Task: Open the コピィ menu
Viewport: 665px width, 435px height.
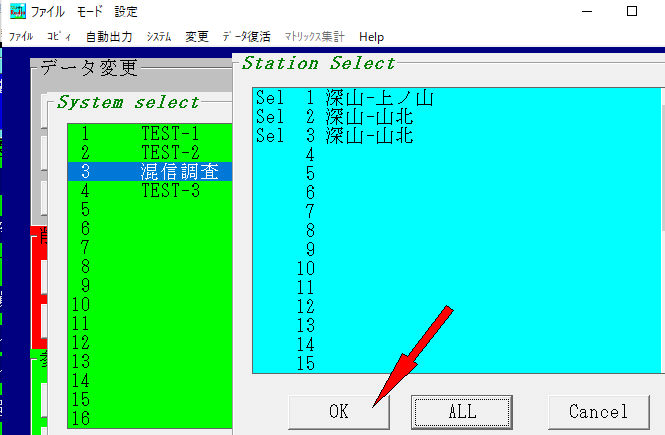Action: [58, 37]
